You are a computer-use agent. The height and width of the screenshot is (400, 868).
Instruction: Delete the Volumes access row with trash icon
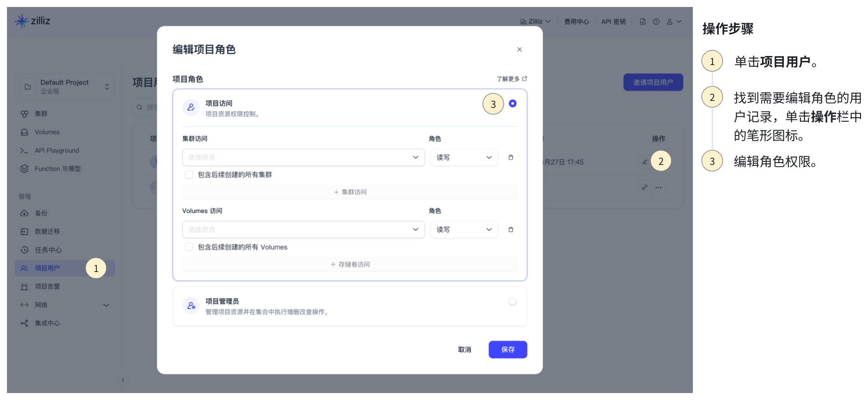[x=510, y=230]
